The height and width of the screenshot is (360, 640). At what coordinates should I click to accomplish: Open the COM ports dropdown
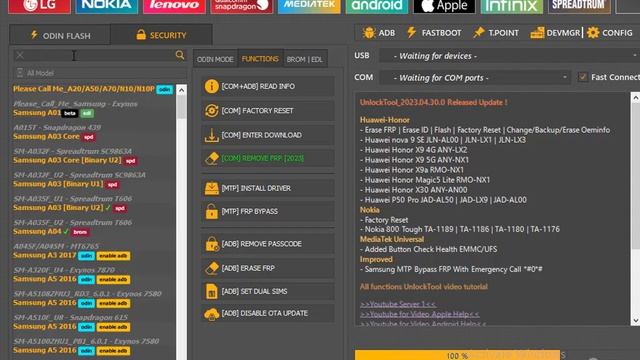(475, 78)
